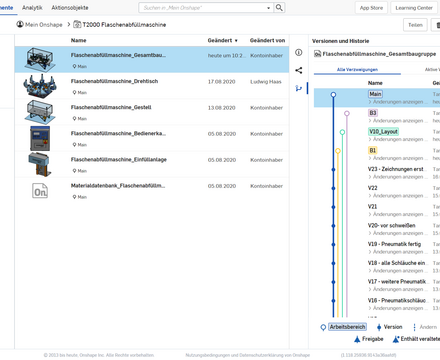Click the Freigabe legend icon
The image size is (440, 360).
click(357, 339)
